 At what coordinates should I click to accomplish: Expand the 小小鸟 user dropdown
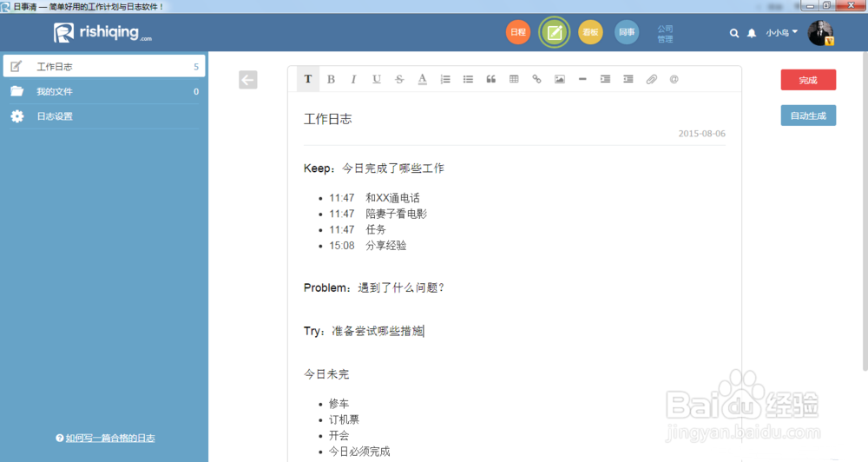pyautogui.click(x=782, y=33)
